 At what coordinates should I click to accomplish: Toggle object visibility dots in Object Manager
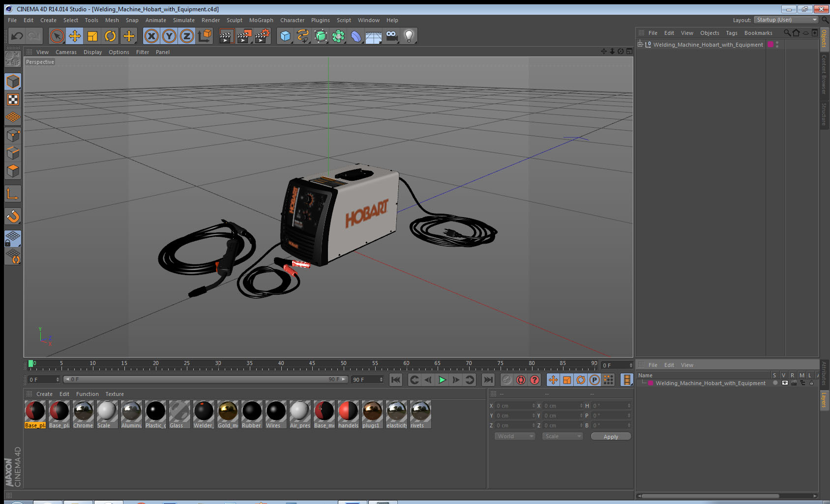(777, 45)
